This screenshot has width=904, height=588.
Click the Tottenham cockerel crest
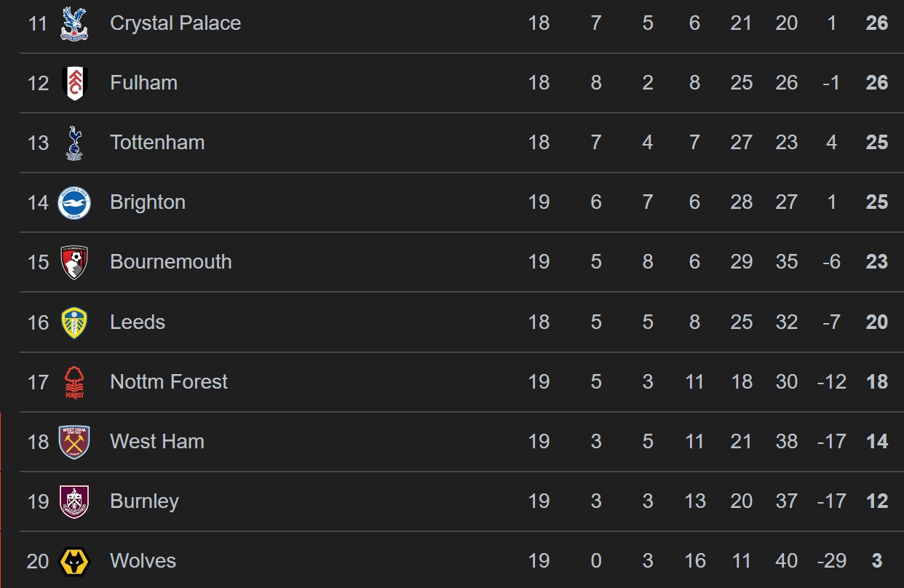pos(74,143)
